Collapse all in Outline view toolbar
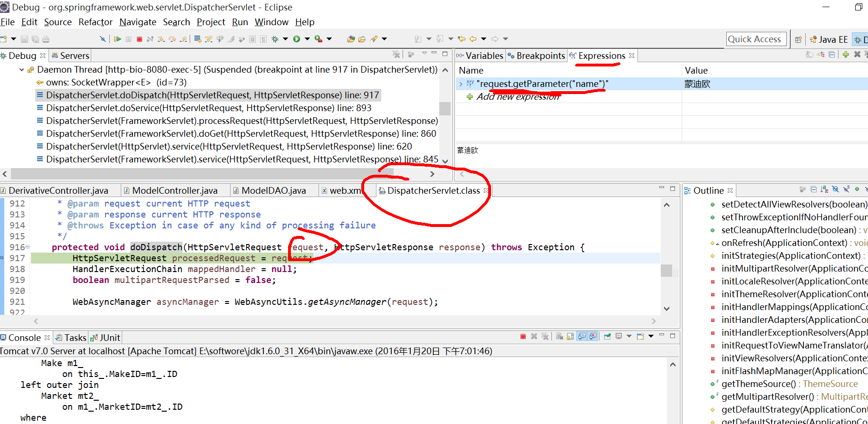 [813, 189]
